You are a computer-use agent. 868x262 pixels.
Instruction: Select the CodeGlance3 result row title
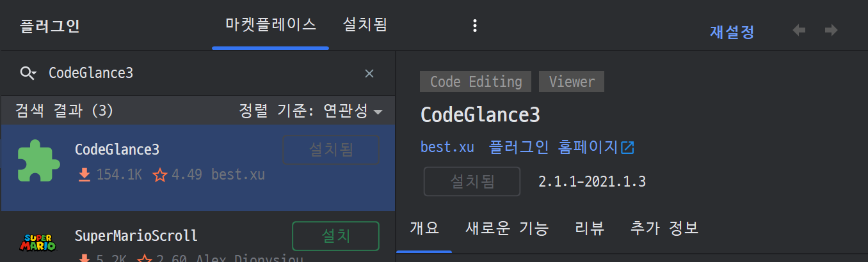pos(117,150)
